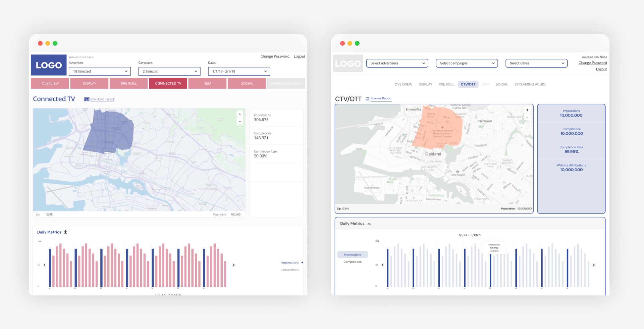Click Download Report link
644x329 pixels.
[102, 99]
